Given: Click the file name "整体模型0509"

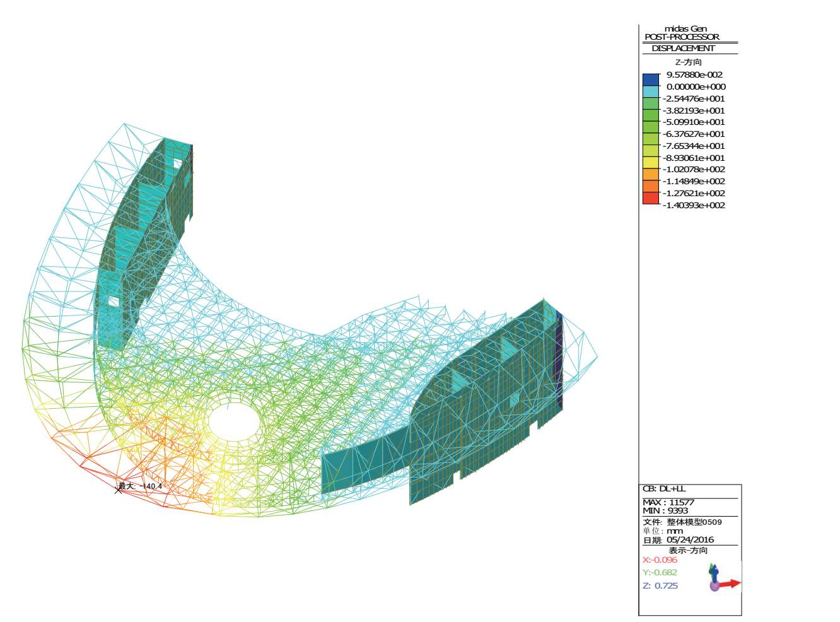Looking at the screenshot, I should coord(694,522).
